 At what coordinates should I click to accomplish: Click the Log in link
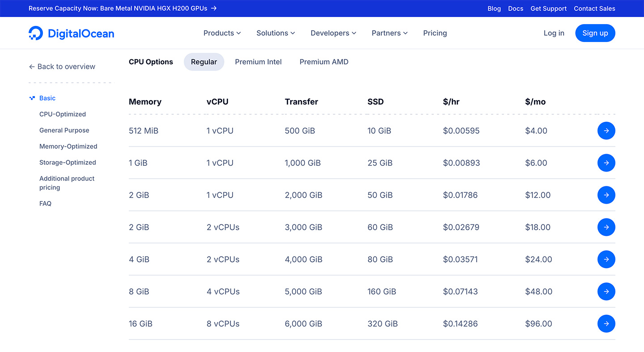554,33
